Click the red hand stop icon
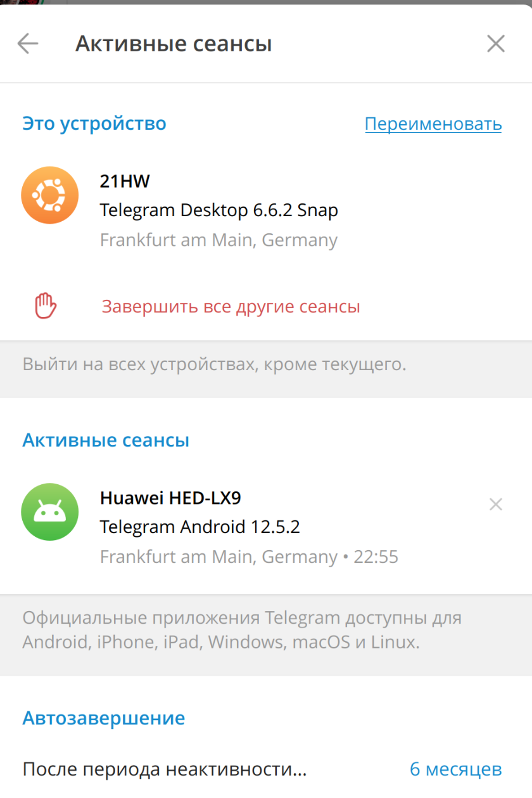 [x=46, y=307]
